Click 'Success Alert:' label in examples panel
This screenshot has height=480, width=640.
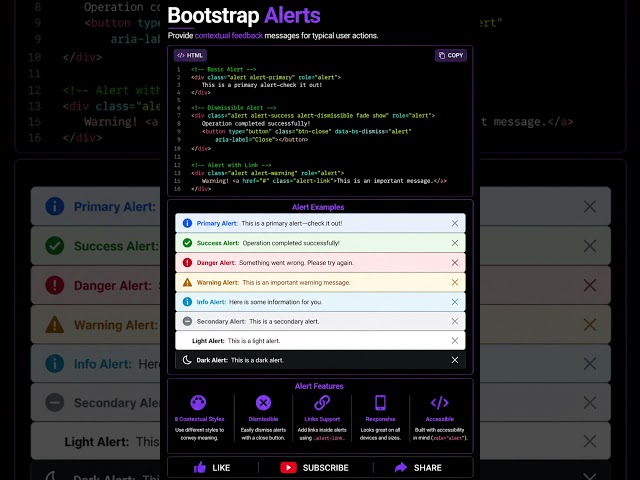click(x=218, y=243)
